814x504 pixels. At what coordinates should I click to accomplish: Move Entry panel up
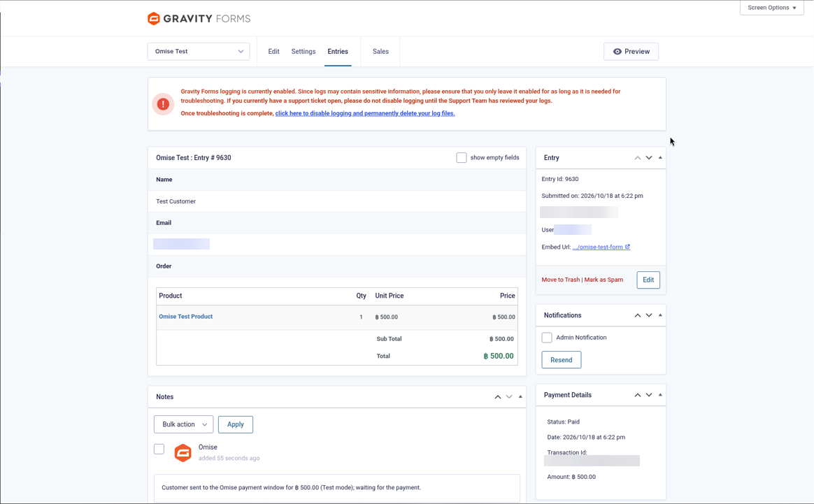tap(638, 158)
